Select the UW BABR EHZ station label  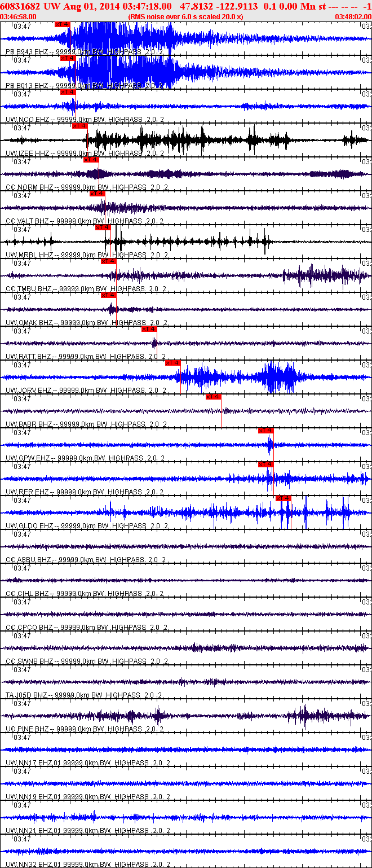click(86, 424)
